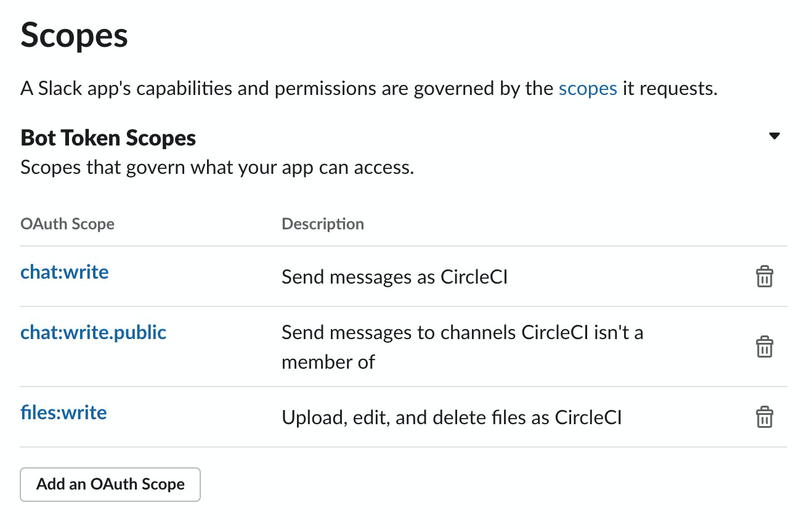The height and width of the screenshot is (529, 812).
Task: Open the chat:write.public scope link
Action: pos(94,332)
